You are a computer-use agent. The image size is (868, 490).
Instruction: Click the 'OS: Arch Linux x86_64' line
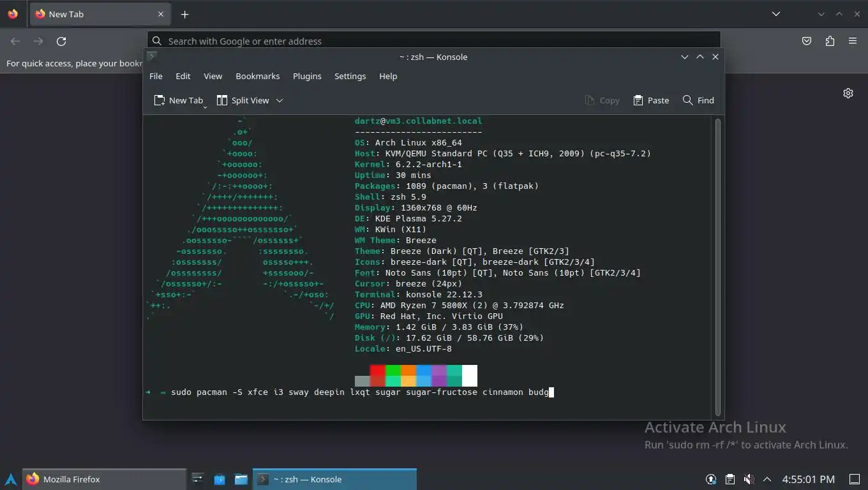pos(408,143)
